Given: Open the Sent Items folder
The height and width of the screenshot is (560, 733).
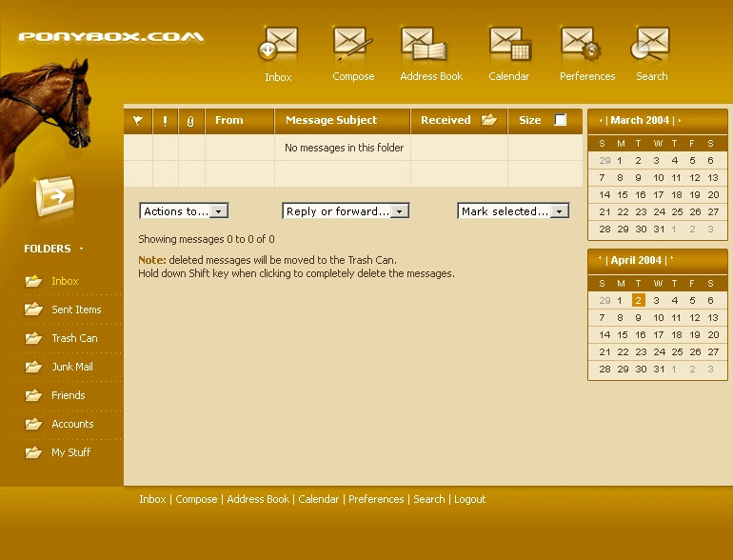Looking at the screenshot, I should click(76, 310).
